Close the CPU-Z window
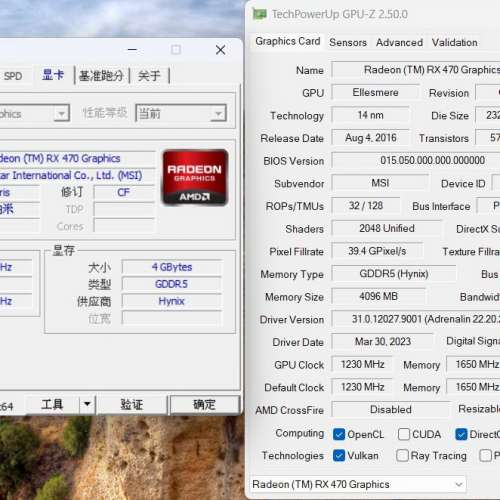Image resolution: width=500 pixels, height=500 pixels. pos(220,50)
